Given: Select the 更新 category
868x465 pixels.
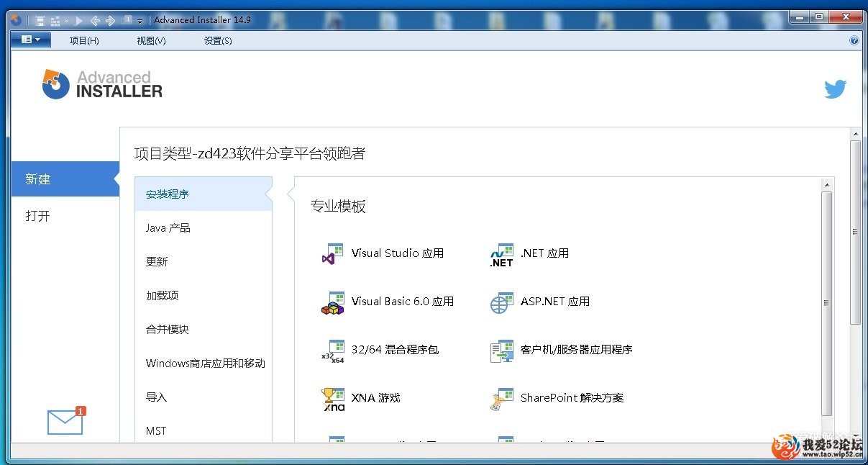Looking at the screenshot, I should pos(204,261).
